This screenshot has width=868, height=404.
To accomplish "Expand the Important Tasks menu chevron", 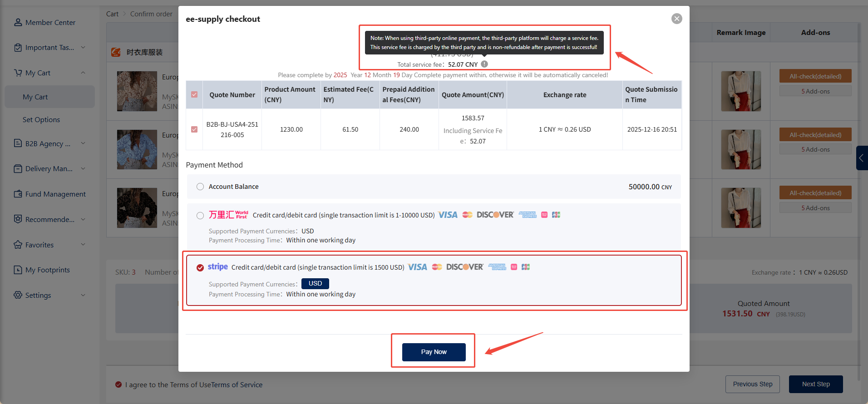I will (x=83, y=47).
